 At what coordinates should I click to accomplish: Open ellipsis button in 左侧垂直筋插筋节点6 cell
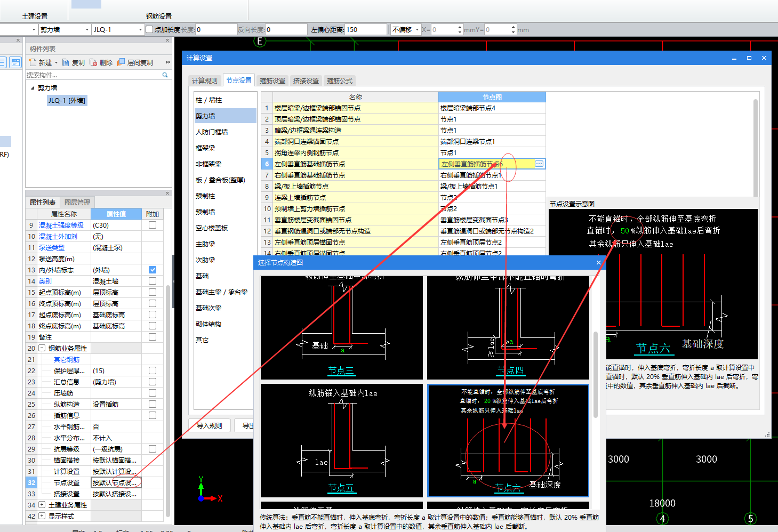[539, 164]
